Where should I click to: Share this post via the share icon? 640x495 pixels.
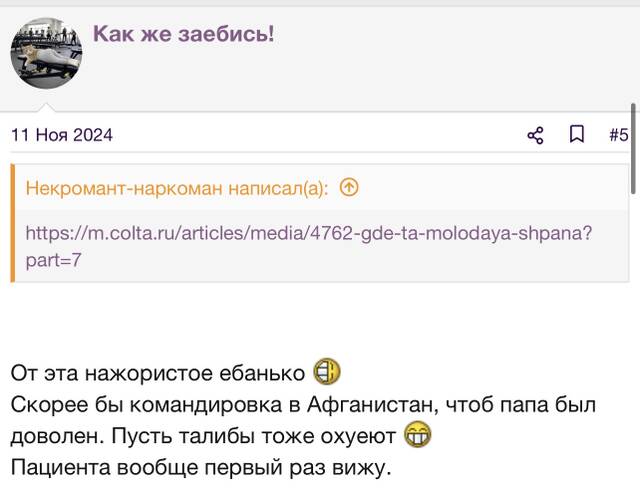(535, 135)
